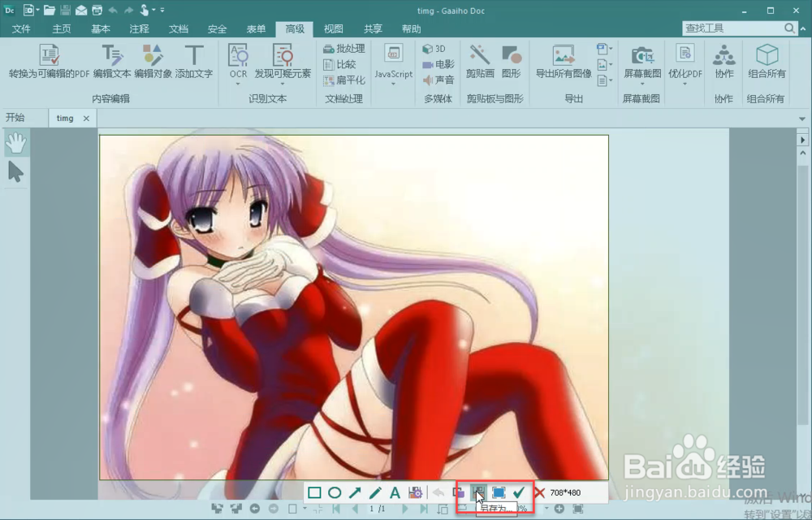Select the arrow selection tool
The width and height of the screenshot is (812, 520).
15,172
